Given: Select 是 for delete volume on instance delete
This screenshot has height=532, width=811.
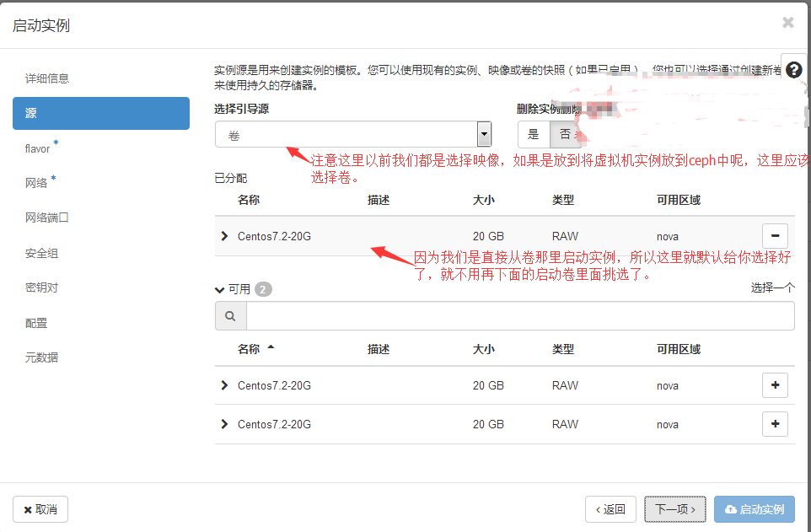Looking at the screenshot, I should point(533,134).
